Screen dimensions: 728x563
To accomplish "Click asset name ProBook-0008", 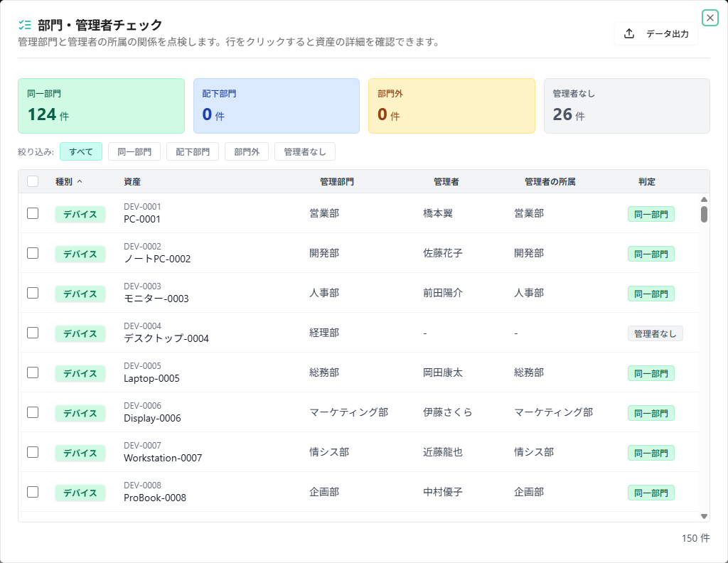I will (155, 498).
